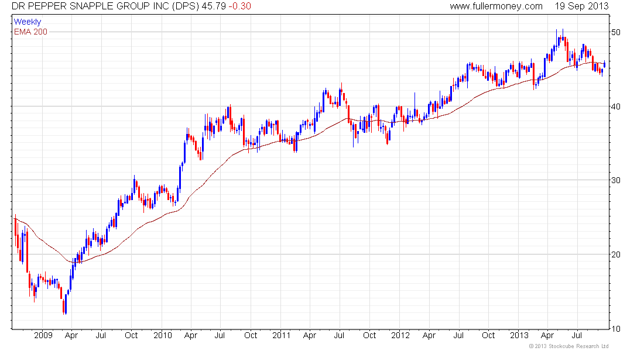Select the 2013 marker on time axis
The height and width of the screenshot is (351, 644).
tap(519, 336)
